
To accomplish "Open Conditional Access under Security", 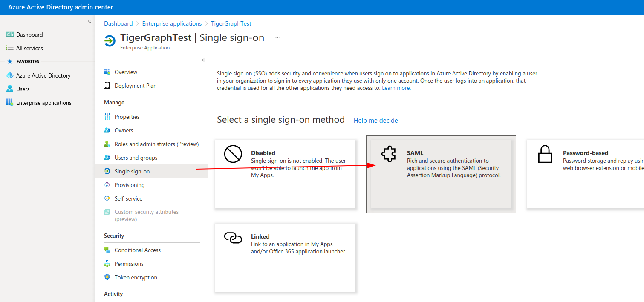I will [x=137, y=250].
